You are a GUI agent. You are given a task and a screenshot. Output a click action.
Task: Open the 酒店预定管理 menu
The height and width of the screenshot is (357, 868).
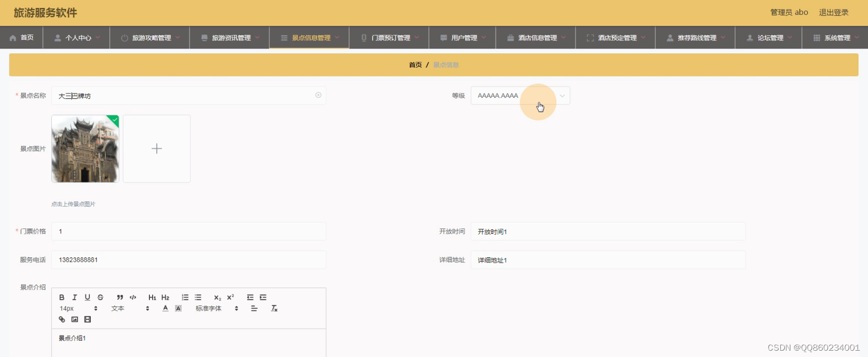coord(616,38)
